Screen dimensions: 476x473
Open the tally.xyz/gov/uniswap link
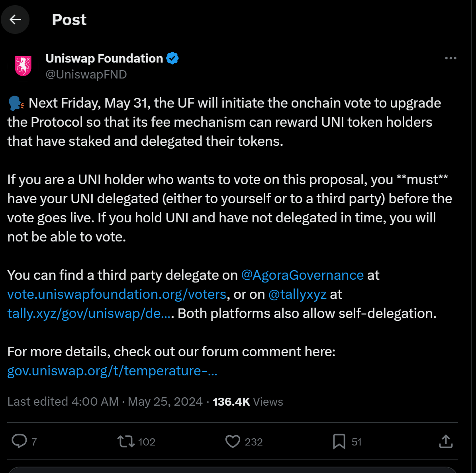(x=89, y=313)
